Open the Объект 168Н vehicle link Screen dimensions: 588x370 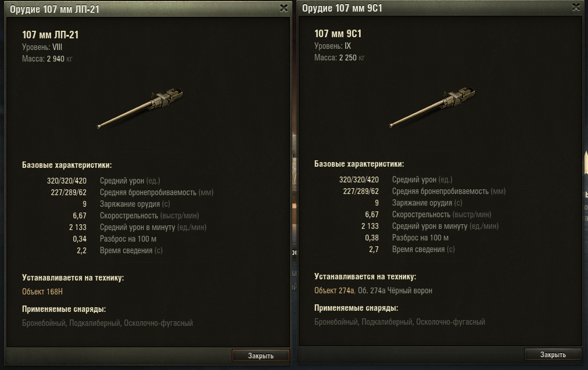pyautogui.click(x=42, y=292)
